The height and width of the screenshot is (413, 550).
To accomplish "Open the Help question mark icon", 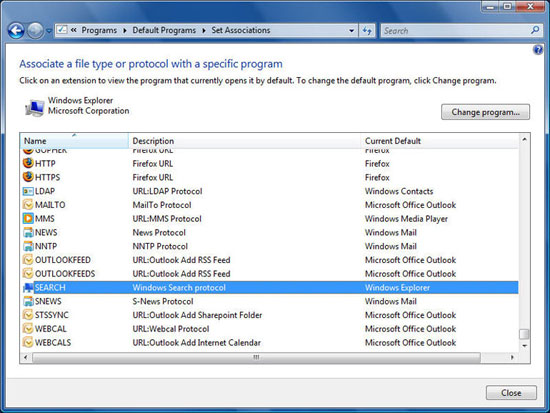I will click(538, 50).
